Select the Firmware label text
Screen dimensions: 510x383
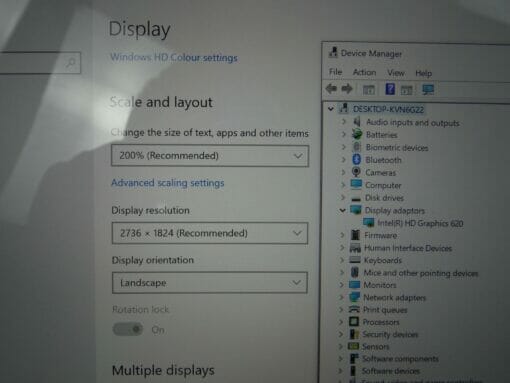tap(380, 235)
